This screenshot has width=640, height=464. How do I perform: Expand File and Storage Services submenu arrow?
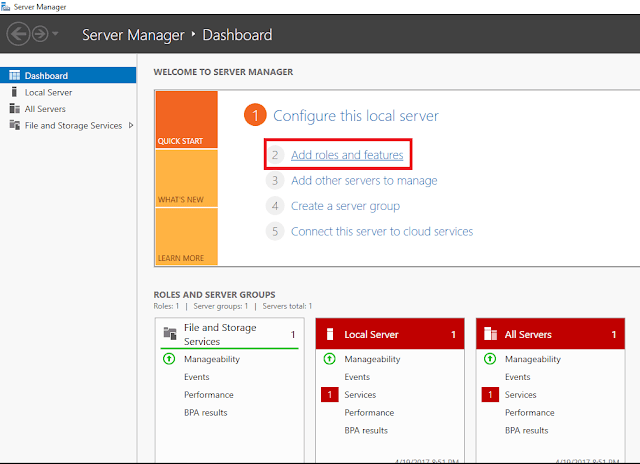[x=131, y=125]
